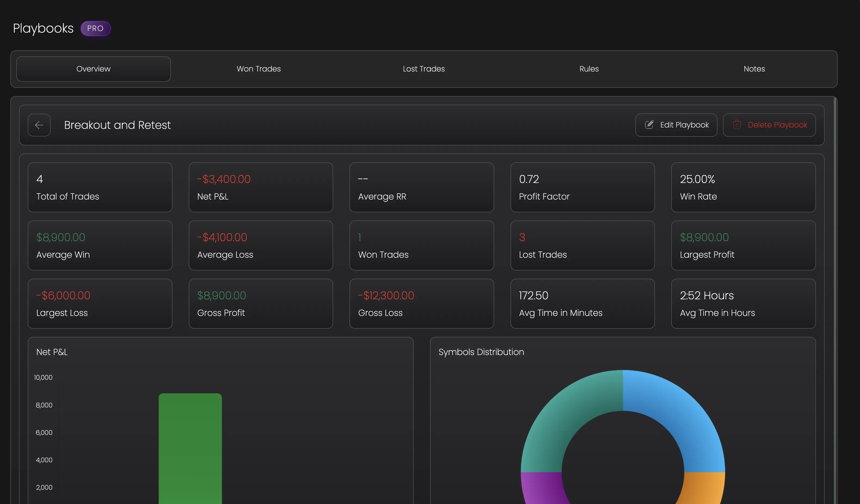Click the Breakout and Retest playbook name
Screen dimensions: 860x504
(117, 125)
